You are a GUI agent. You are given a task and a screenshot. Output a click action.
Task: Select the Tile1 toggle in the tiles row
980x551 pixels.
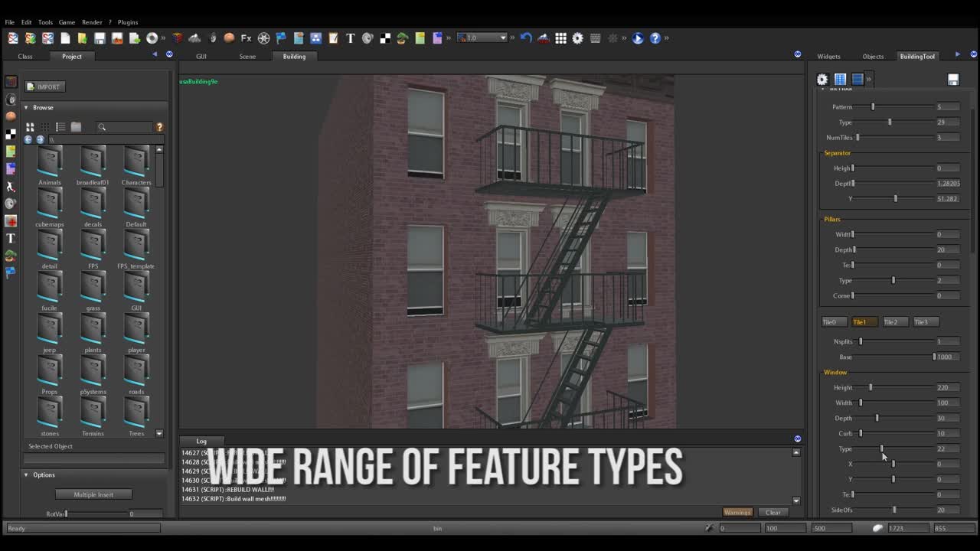(864, 321)
